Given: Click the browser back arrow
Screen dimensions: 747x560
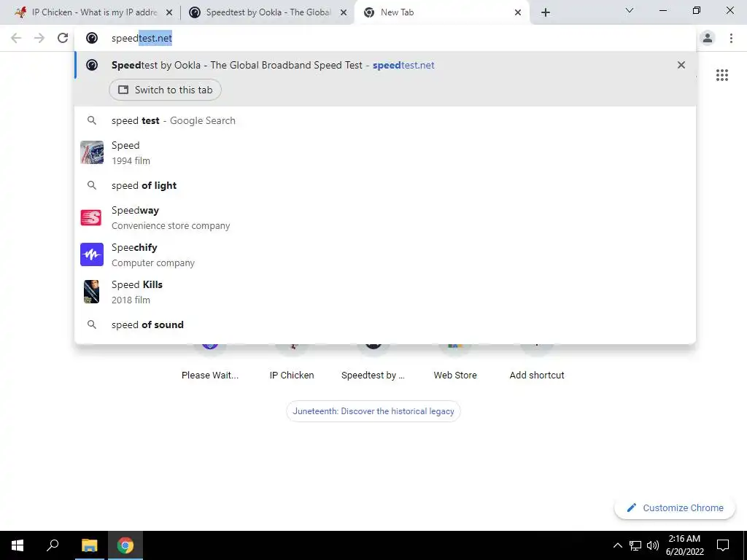Looking at the screenshot, I should (x=16, y=38).
